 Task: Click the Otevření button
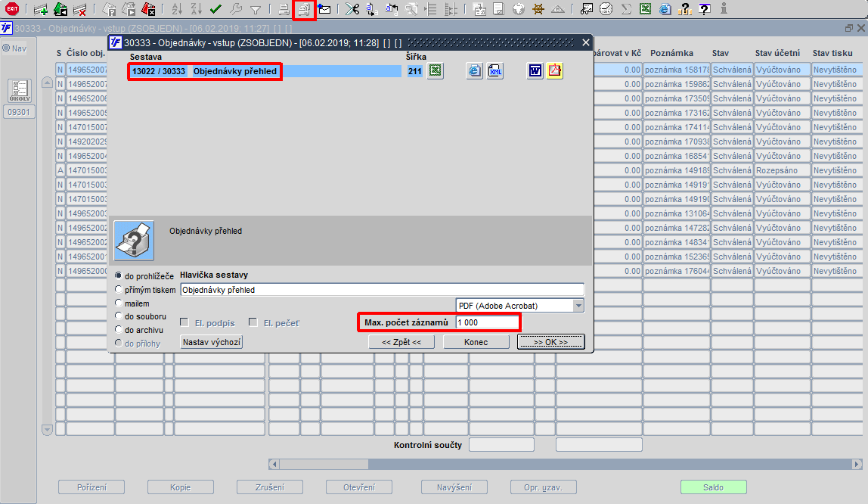tap(358, 487)
